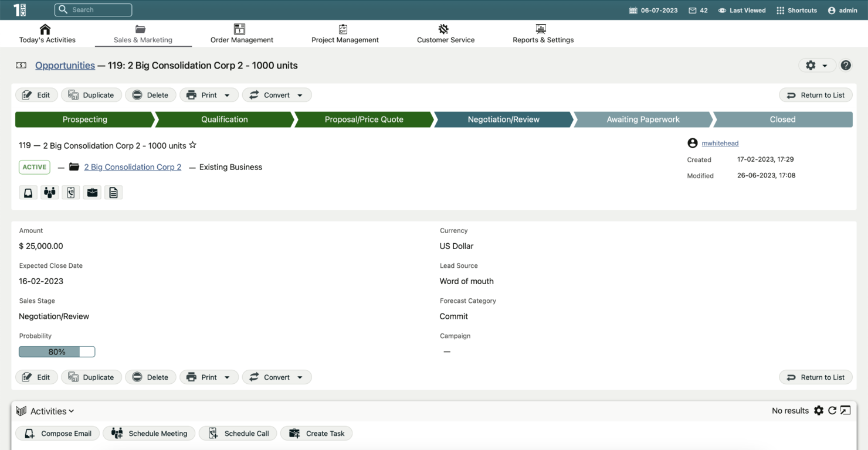The height and width of the screenshot is (450, 868).
Task: Star the opportunity as favorite
Action: (x=192, y=145)
